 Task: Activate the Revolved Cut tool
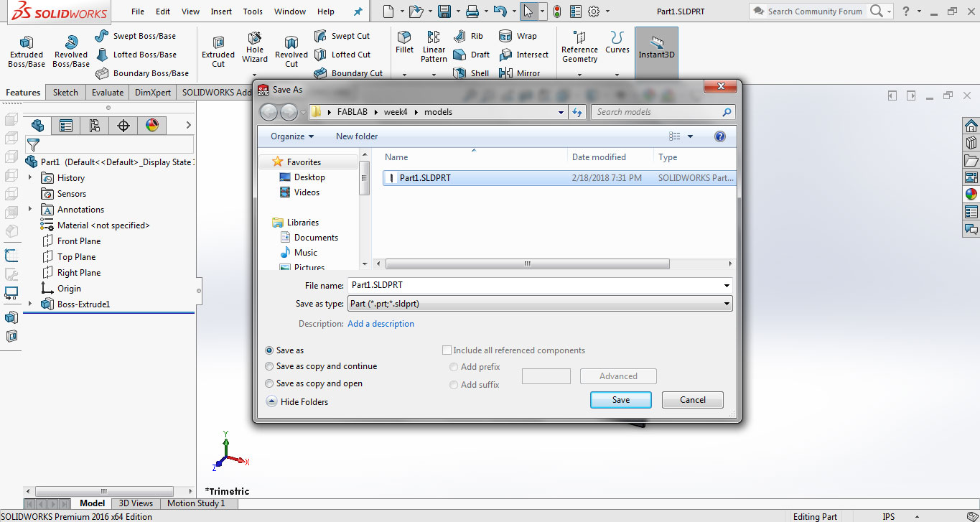(291, 51)
